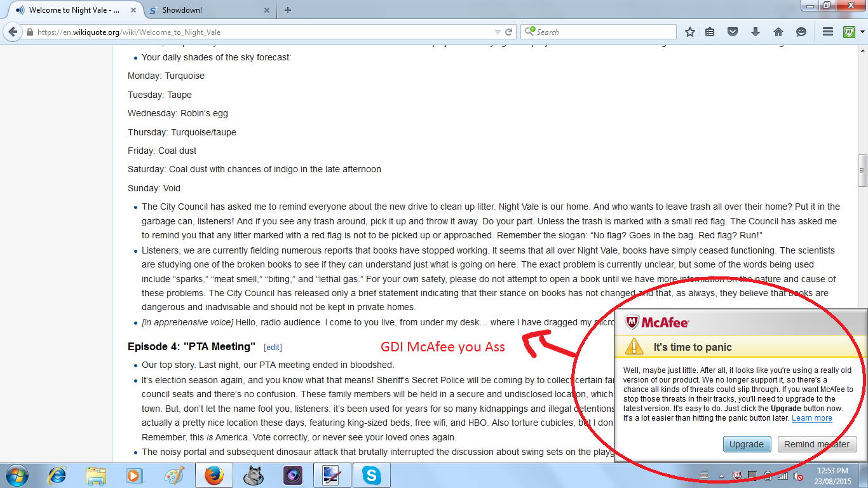Open Internet Explorer from the taskbar
This screenshot has height=488, width=868.
pos(57,475)
